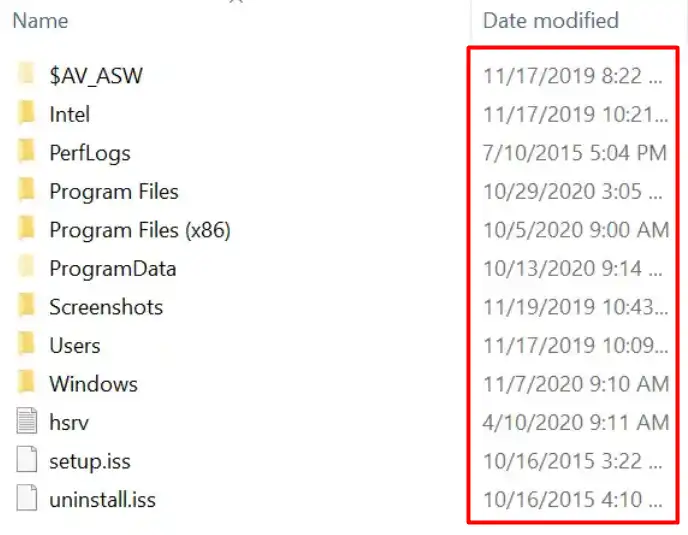The height and width of the screenshot is (535, 688).
Task: Click the uninstall.iss file name
Action: point(102,499)
